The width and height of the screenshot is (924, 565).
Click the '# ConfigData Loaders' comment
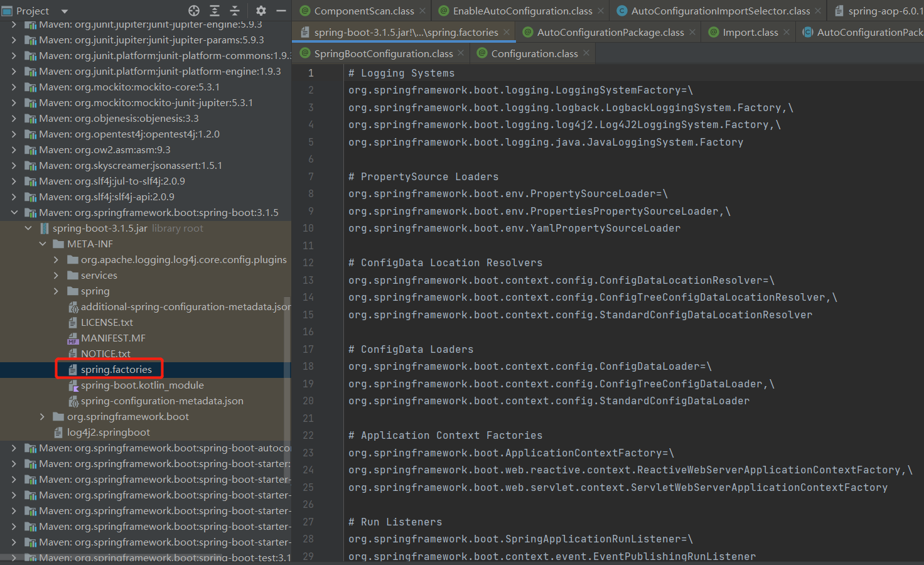411,350
